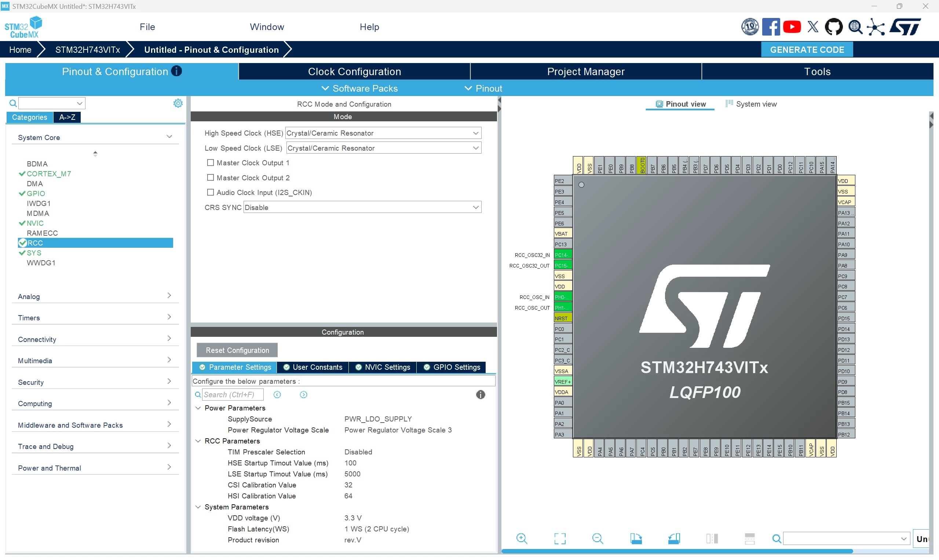Image resolution: width=939 pixels, height=560 pixels.
Task: Open the categories settings gear icon
Action: pyautogui.click(x=178, y=103)
